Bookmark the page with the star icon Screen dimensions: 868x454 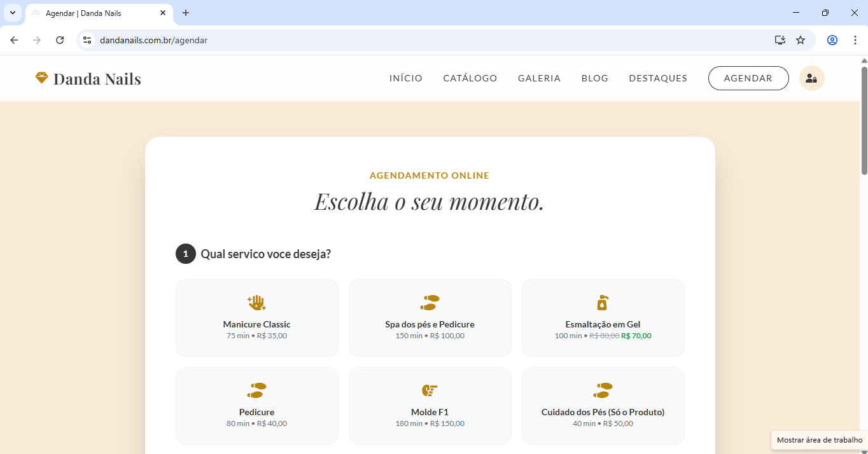pos(801,39)
